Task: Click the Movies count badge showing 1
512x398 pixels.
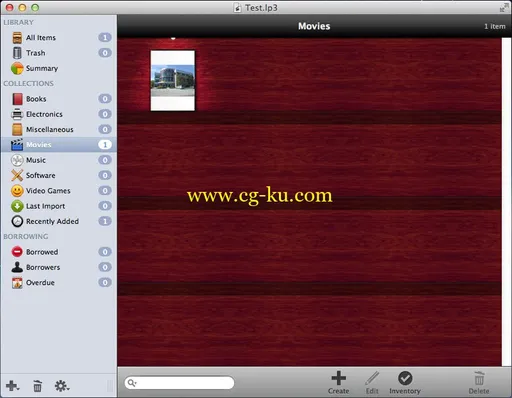Action: 105,145
